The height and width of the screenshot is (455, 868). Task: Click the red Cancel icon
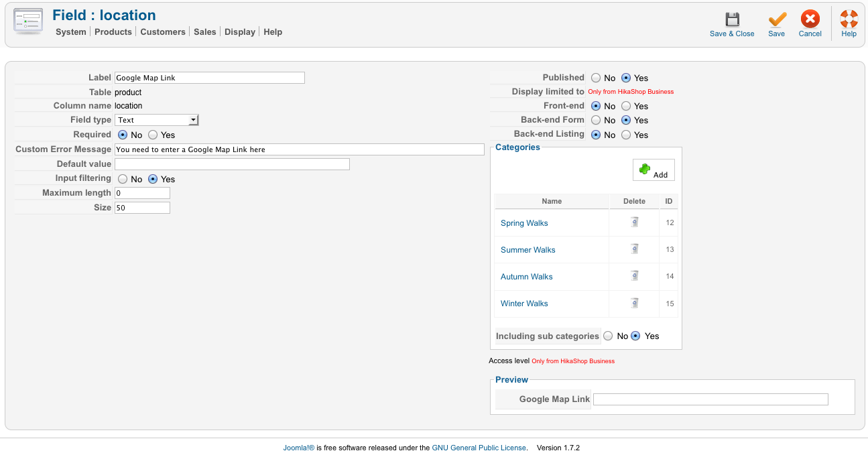810,20
